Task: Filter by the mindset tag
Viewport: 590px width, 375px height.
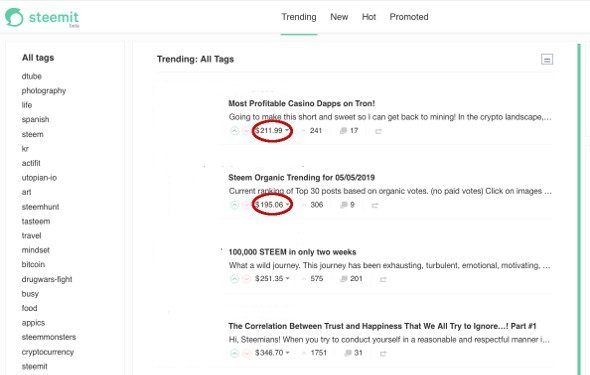Action: pos(36,250)
